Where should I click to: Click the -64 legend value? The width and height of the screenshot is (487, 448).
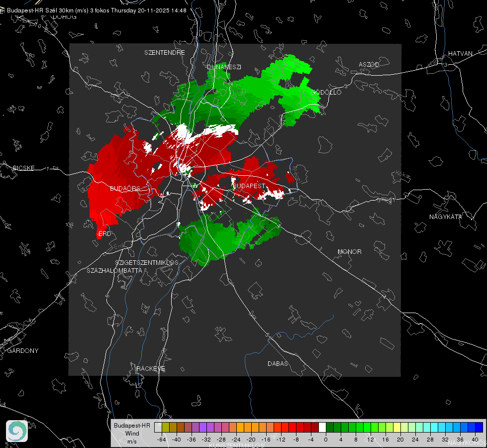coord(162,440)
